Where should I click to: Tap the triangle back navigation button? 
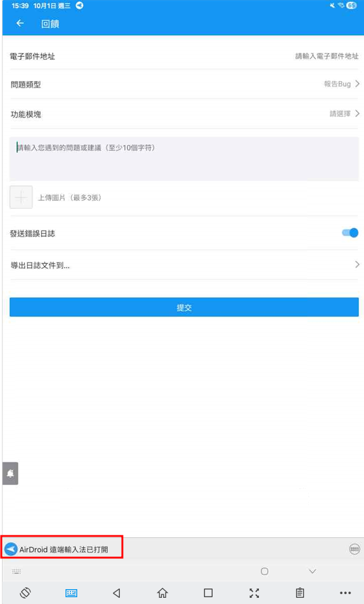(117, 592)
